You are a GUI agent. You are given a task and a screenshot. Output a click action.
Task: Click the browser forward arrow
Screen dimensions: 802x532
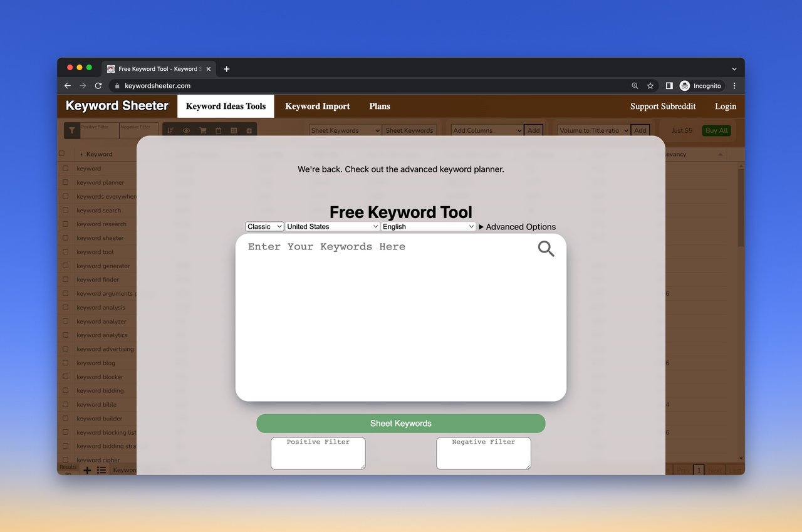[83, 86]
